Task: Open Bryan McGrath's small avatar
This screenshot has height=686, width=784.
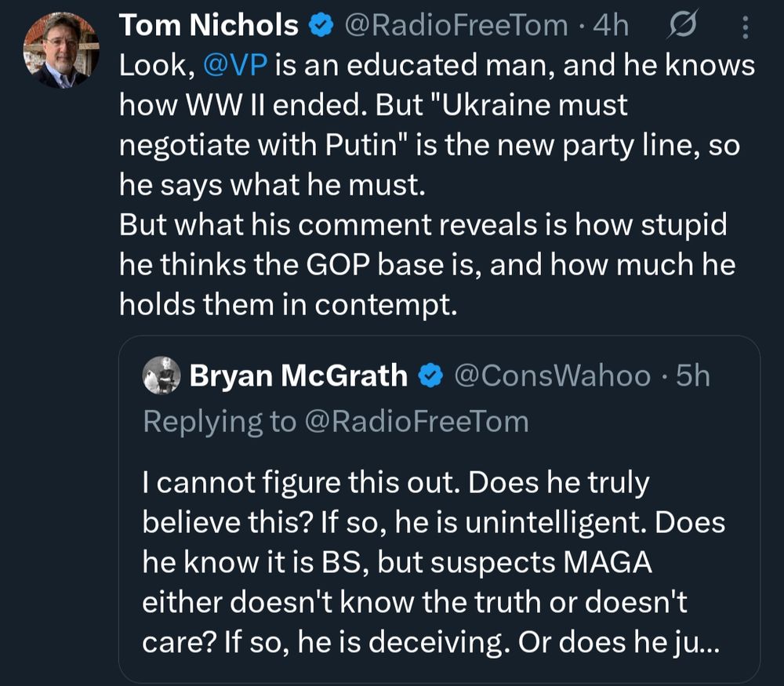Action: 162,376
